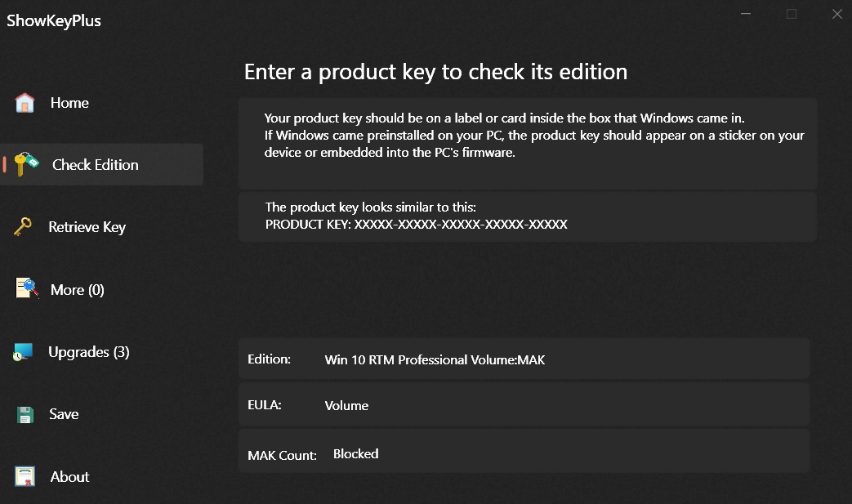Minimize the ShowKeyPlus window
Image resolution: width=852 pixels, height=504 pixels.
[746, 14]
